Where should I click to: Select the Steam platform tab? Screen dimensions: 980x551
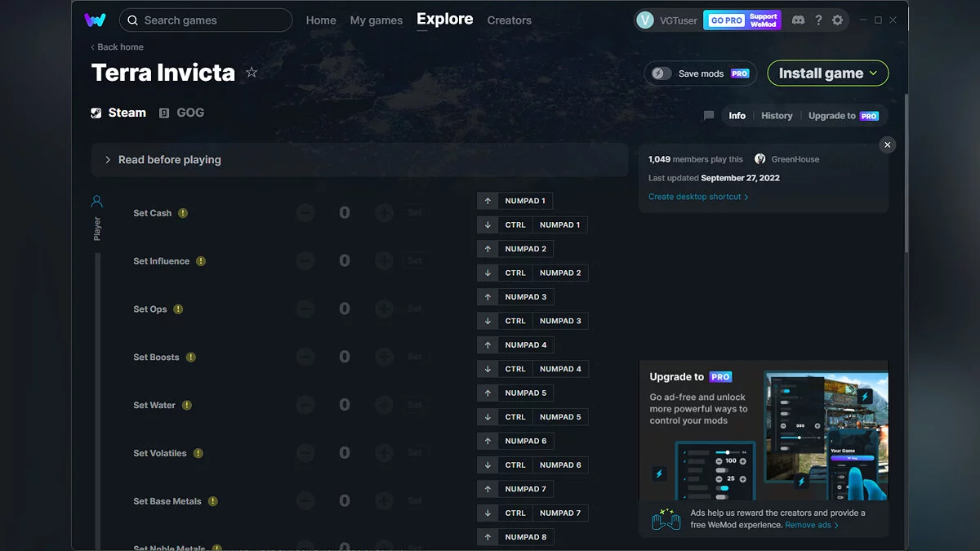118,113
